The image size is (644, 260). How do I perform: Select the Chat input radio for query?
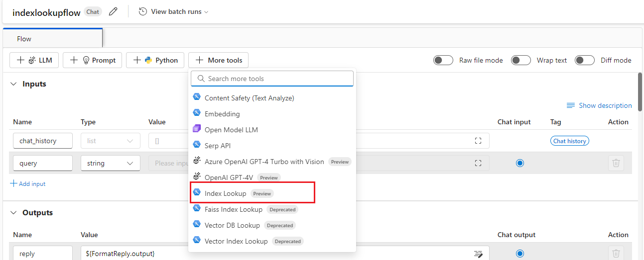tap(520, 163)
